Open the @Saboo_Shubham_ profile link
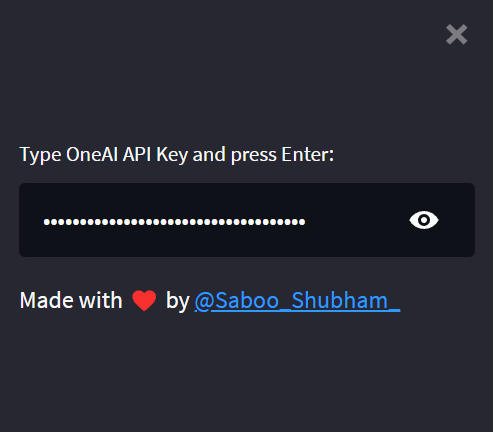Viewport: 493px width, 432px height. (x=297, y=300)
